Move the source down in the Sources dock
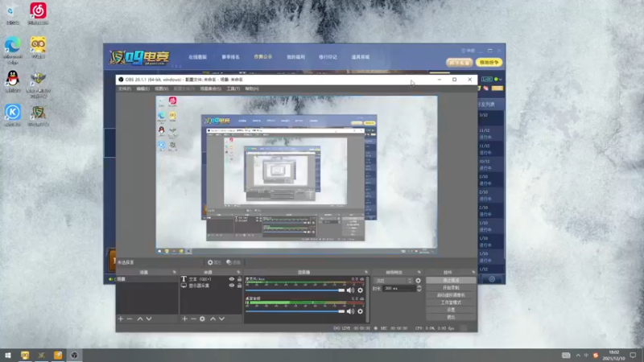 tap(222, 319)
